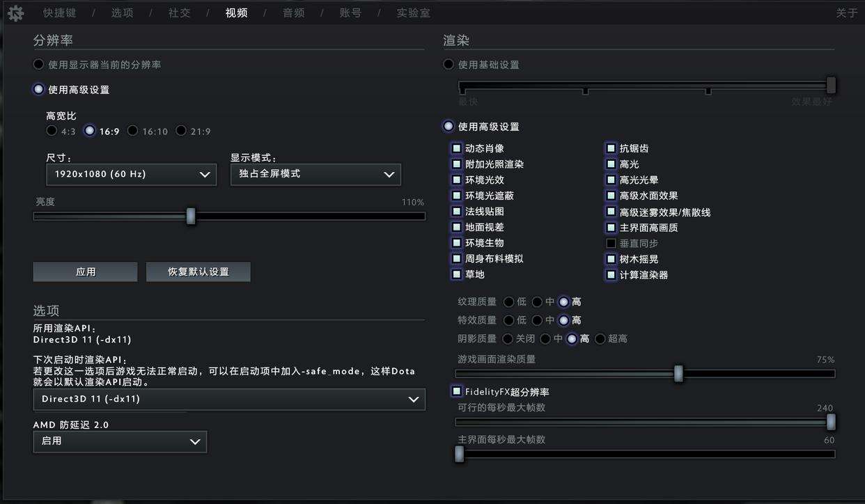Open the 音频 settings tab
865x504 pixels.
coord(293,13)
